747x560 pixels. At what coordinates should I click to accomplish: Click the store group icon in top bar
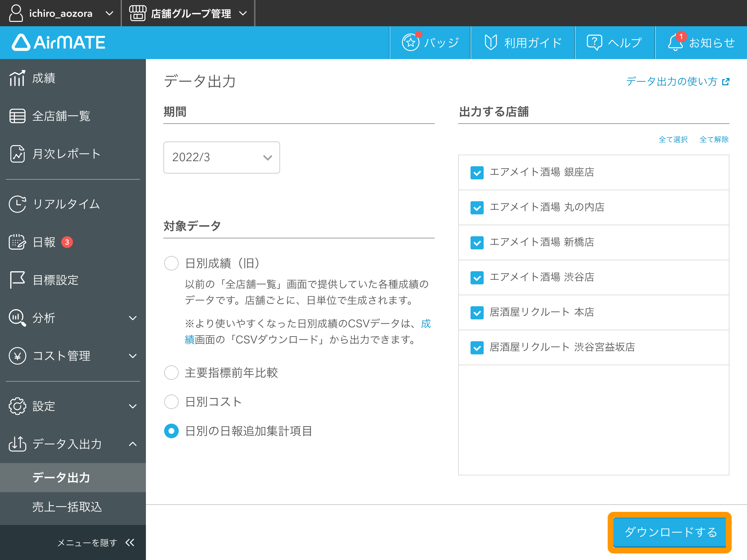point(138,13)
